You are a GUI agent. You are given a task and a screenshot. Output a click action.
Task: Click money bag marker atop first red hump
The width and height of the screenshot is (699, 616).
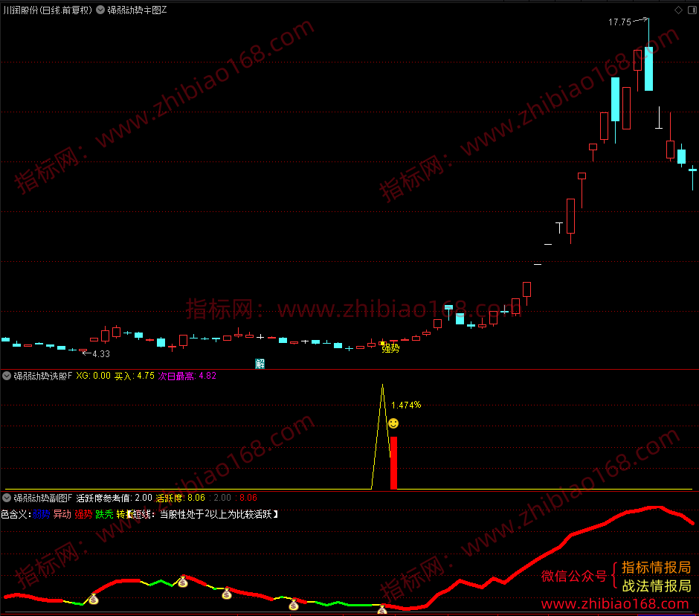coord(183,581)
